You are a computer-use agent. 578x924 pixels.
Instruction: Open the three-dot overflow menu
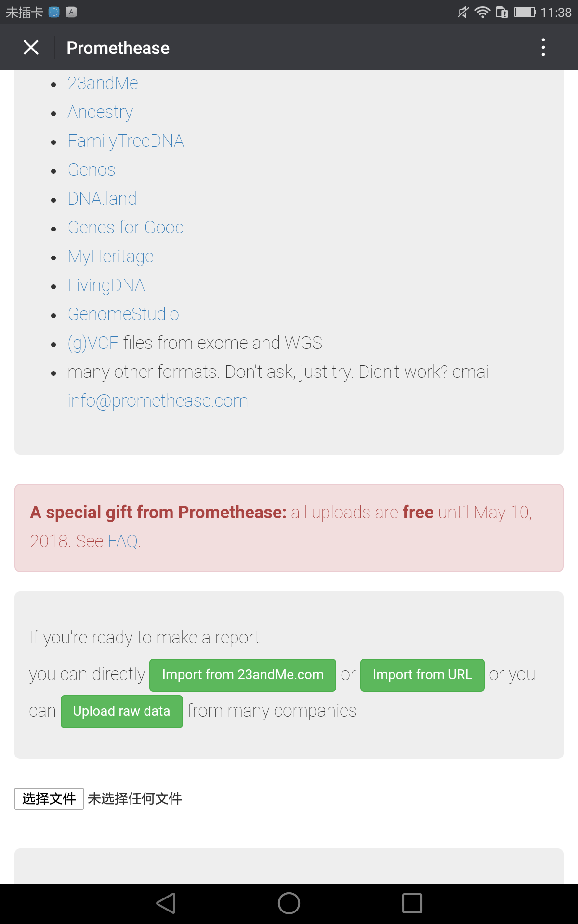pos(543,48)
